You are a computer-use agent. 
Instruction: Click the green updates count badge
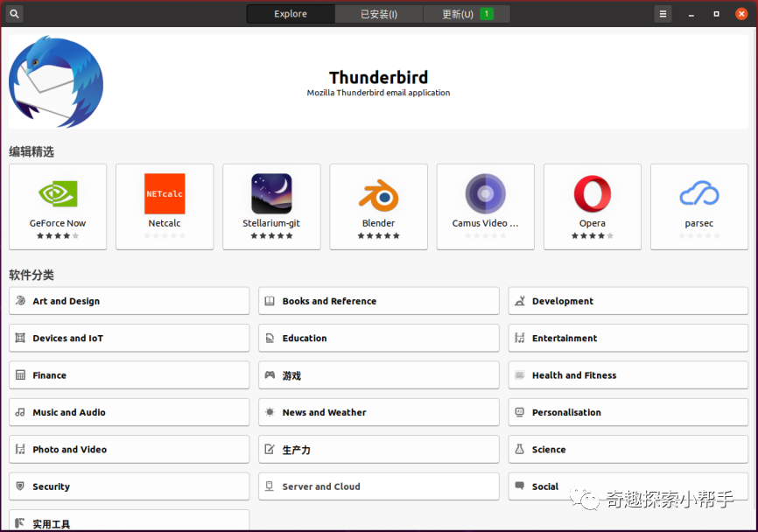coord(487,13)
